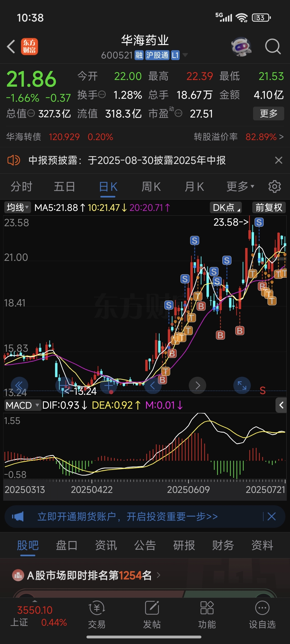
Task: Open the 上证 3550.10 index ticker
Action: tap(39, 616)
